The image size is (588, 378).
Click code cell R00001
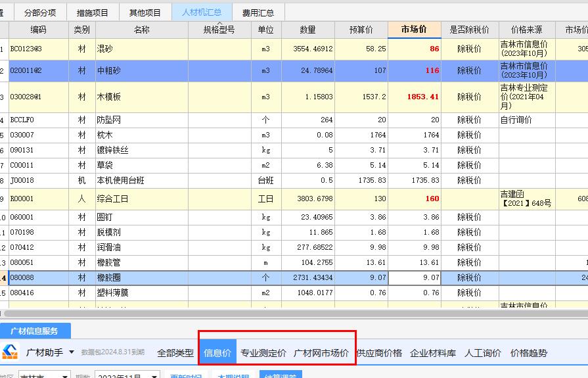coord(39,199)
